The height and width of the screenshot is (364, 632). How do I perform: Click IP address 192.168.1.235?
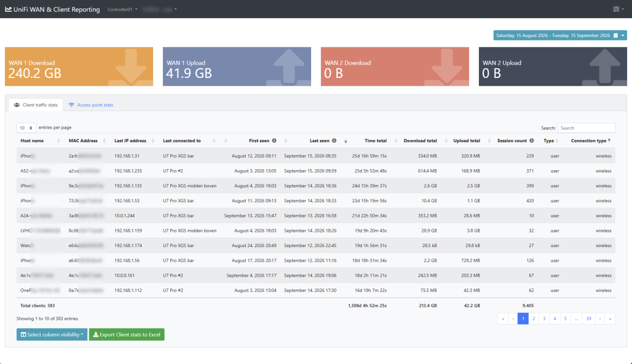pos(128,171)
